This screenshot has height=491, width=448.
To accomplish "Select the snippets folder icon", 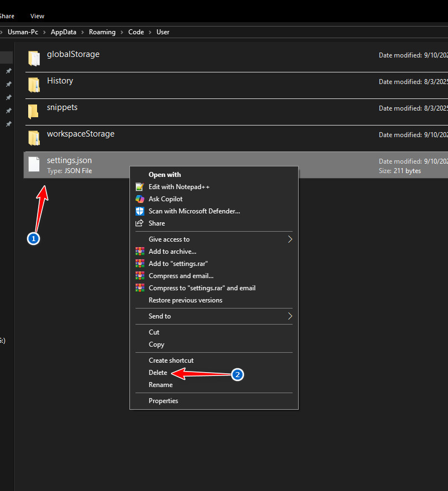I will coord(33,112).
